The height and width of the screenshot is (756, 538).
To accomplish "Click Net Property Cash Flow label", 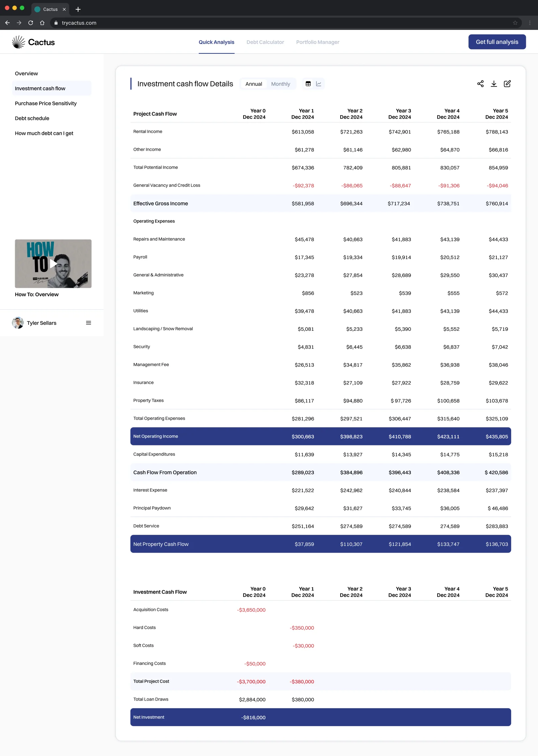I will [161, 544].
